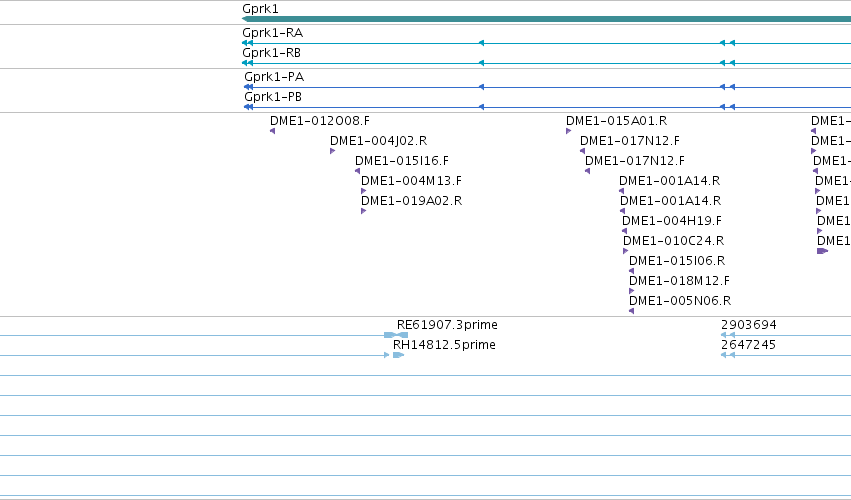851x500 pixels.
Task: Click the DME1-012O08.F feature label
Action: tap(320, 121)
